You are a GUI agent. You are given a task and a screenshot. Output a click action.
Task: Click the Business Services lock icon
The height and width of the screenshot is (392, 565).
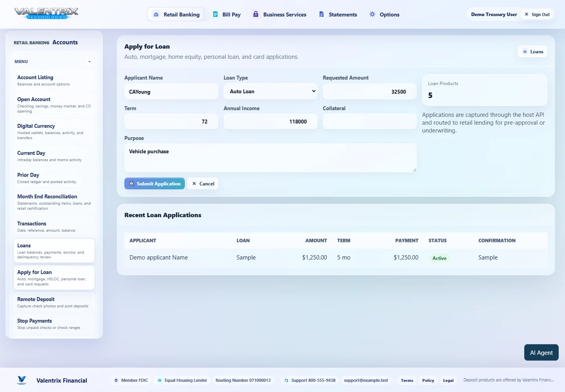256,14
